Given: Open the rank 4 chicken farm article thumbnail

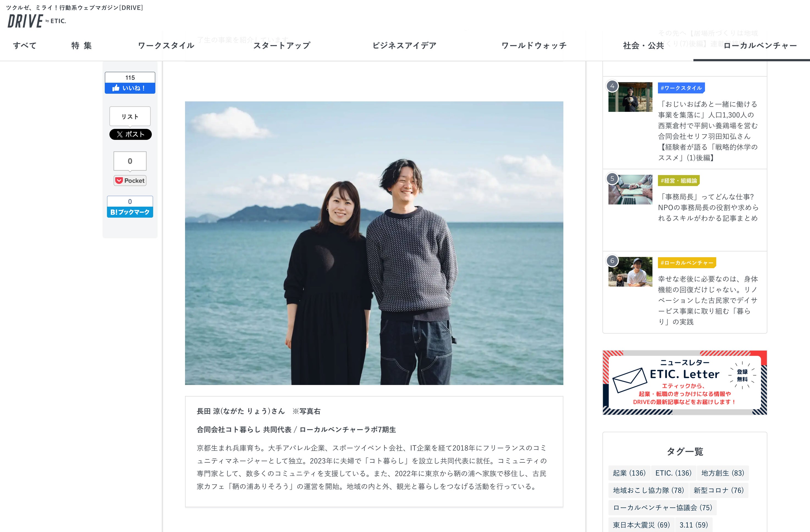Looking at the screenshot, I should (x=630, y=97).
